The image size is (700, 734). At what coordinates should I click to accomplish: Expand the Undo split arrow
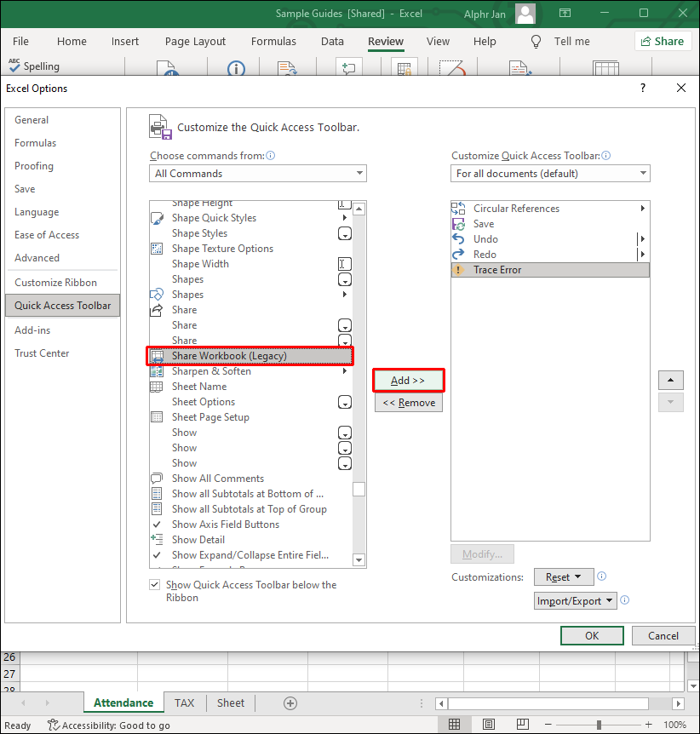tap(643, 238)
